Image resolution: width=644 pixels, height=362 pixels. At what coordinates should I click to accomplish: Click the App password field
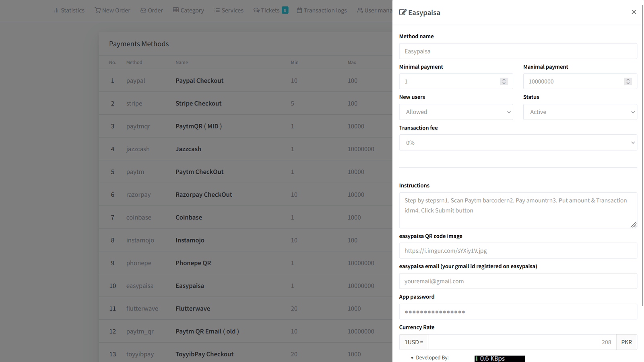[x=518, y=312]
